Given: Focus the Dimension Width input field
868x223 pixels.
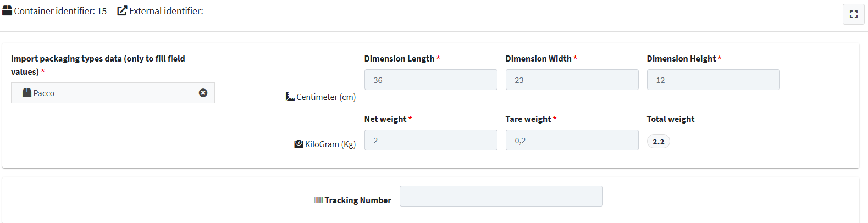Looking at the screenshot, I should [x=572, y=80].
